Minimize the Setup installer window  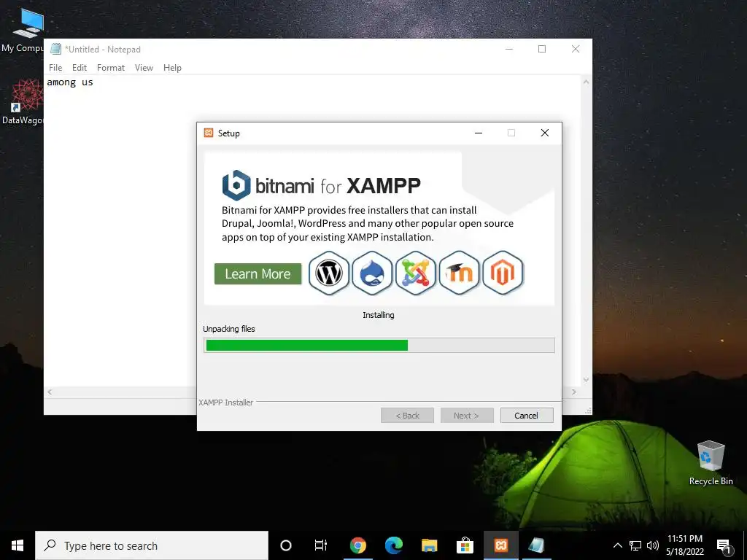(479, 133)
